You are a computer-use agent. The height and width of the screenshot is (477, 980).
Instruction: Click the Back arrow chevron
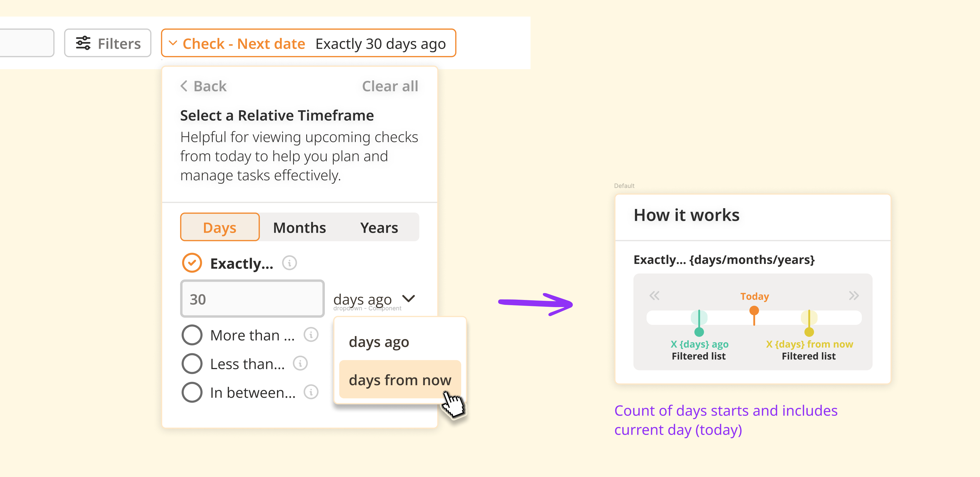[184, 86]
